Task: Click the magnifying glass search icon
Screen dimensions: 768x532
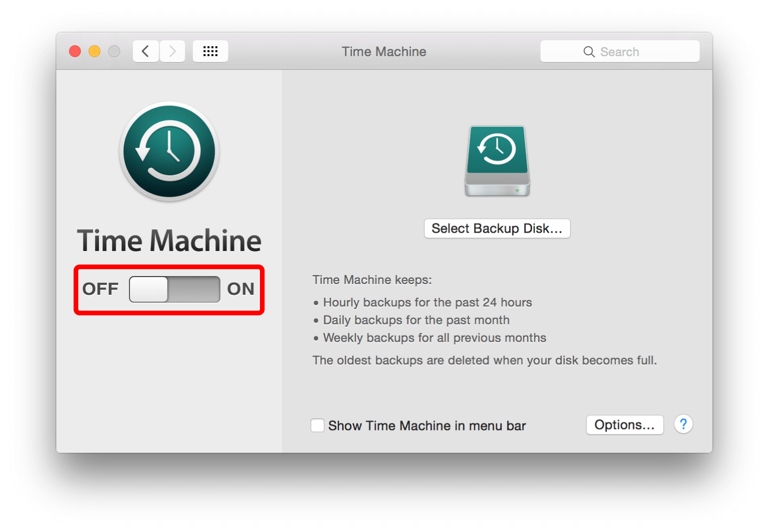Action: [589, 52]
